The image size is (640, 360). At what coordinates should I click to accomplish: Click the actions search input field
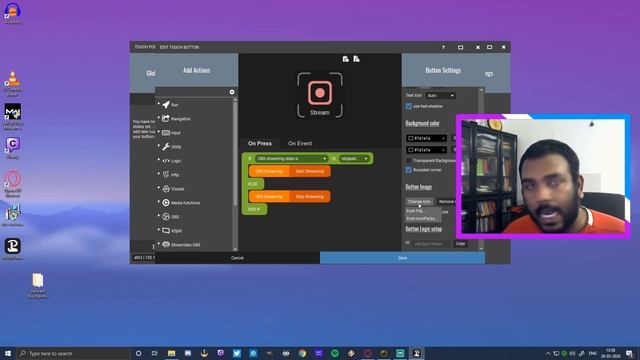[192, 92]
